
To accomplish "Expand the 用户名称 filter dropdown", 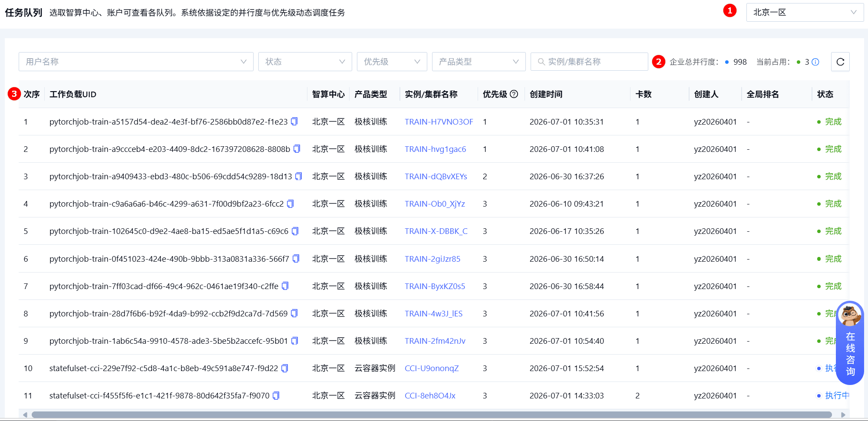I will click(136, 62).
